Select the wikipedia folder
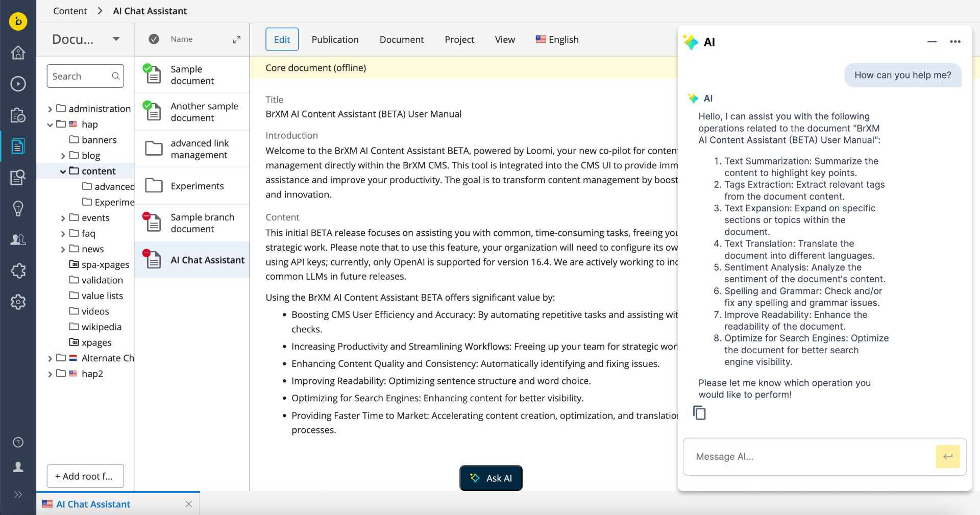 [95, 327]
